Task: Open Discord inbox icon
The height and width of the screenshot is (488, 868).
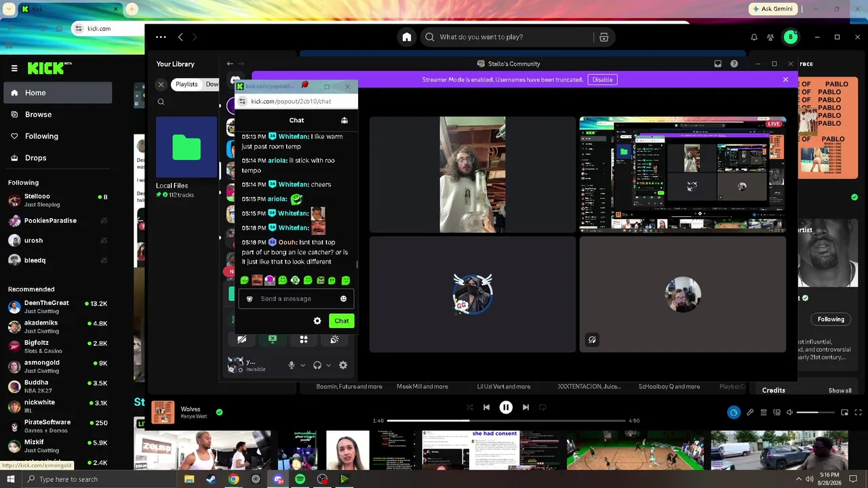Action: point(717,64)
